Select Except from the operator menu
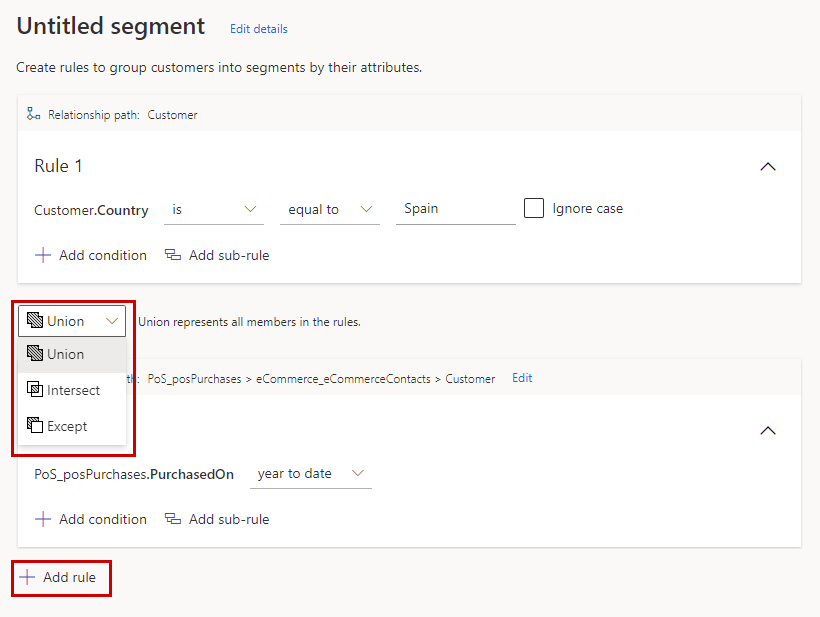The height and width of the screenshot is (617, 820). coord(65,426)
